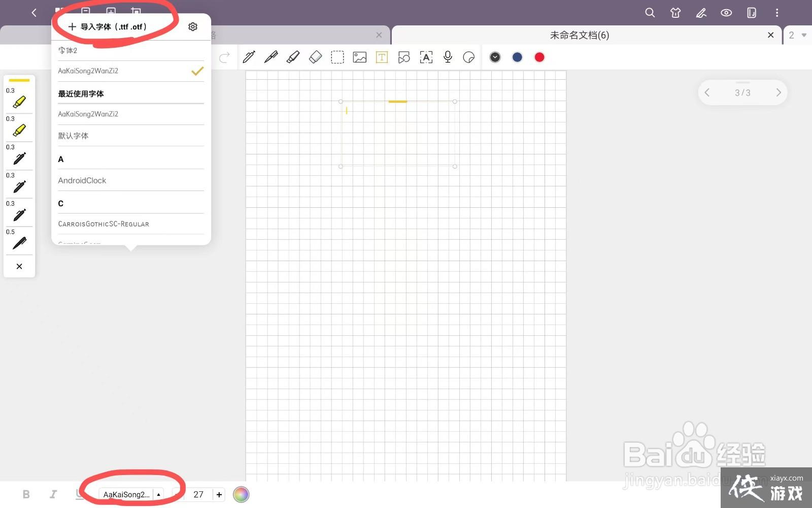The image size is (812, 508).
Task: Pick the blue color swatch
Action: [517, 57]
